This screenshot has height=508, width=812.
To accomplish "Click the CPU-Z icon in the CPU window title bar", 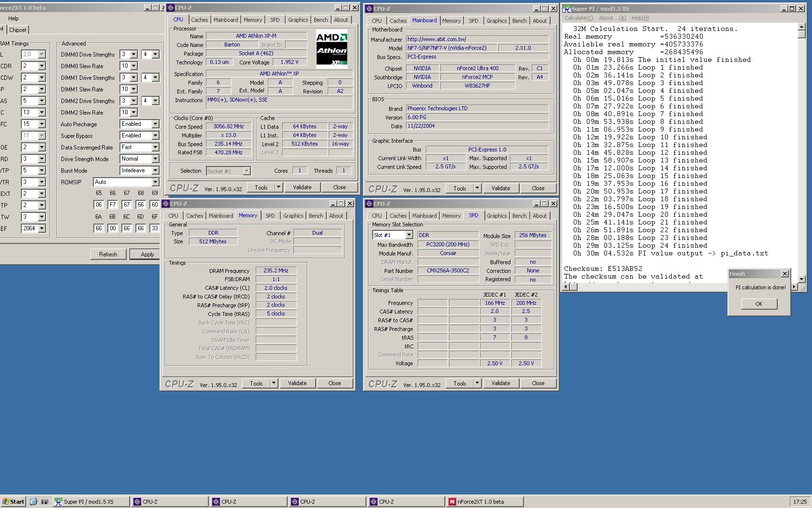I will (x=171, y=8).
